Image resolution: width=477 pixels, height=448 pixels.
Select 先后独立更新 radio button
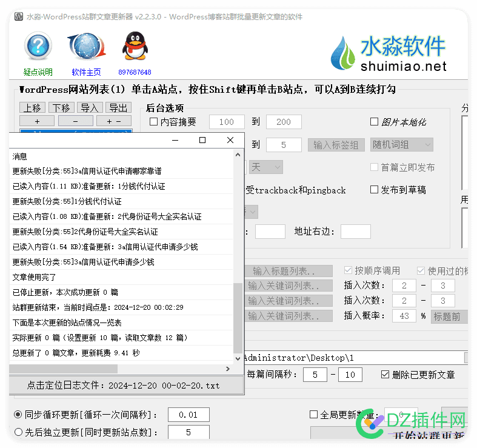(x=18, y=432)
